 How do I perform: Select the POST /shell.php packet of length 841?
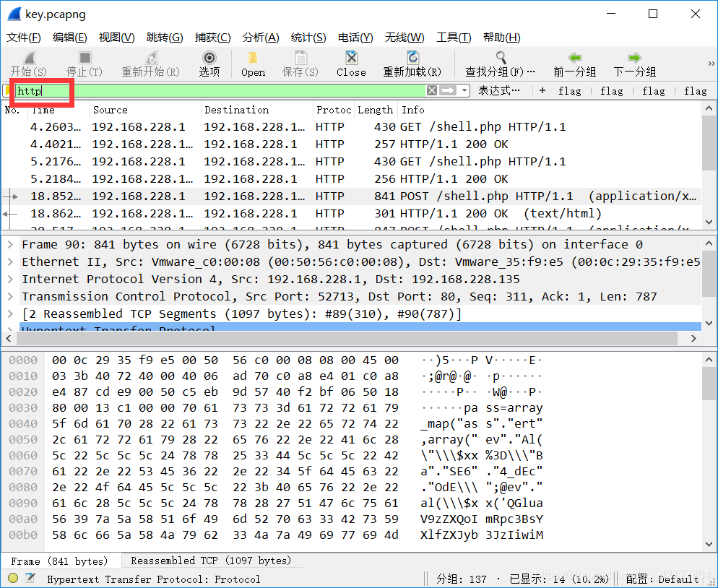click(x=351, y=196)
